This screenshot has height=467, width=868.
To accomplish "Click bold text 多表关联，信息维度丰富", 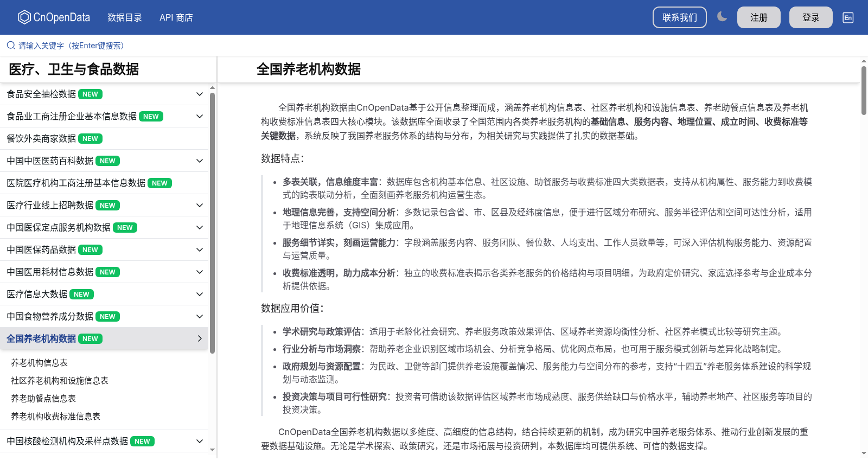I will 330,182.
